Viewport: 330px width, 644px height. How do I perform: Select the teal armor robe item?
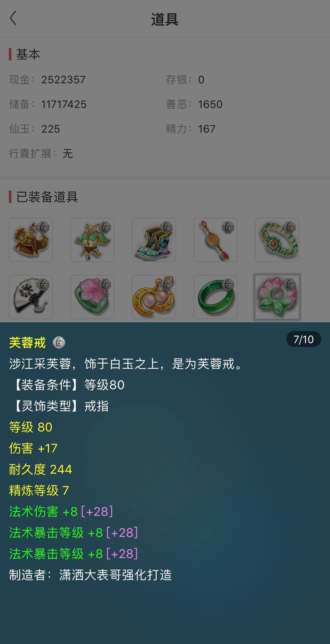pos(92,240)
